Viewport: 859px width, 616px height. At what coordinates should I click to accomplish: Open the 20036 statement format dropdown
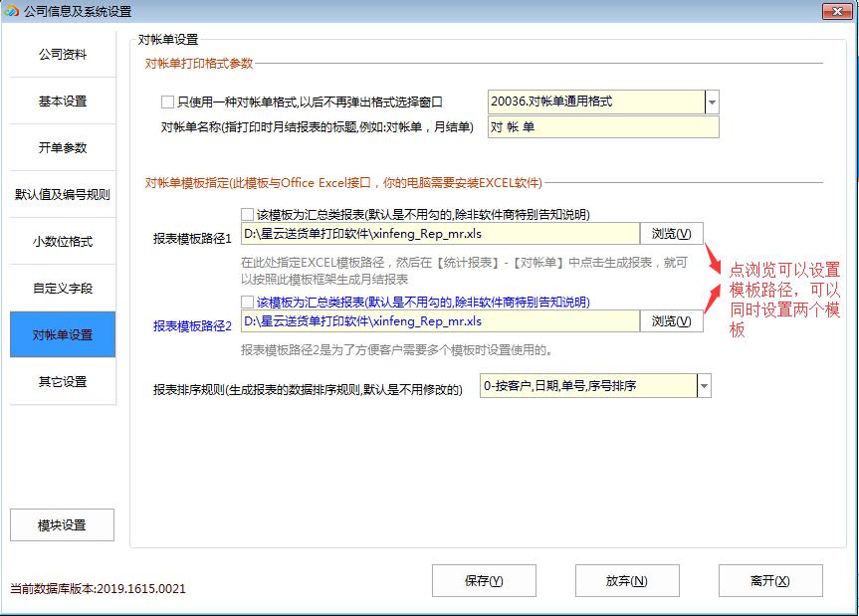(711, 102)
